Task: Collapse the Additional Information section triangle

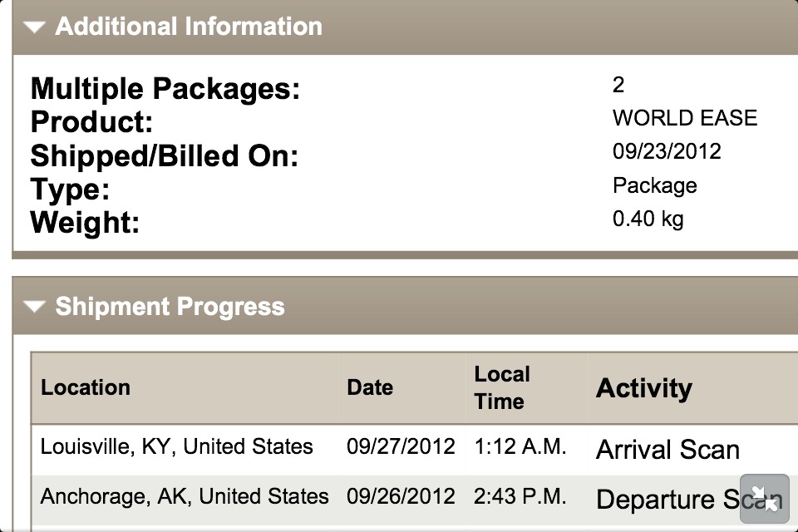Action: click(34, 27)
